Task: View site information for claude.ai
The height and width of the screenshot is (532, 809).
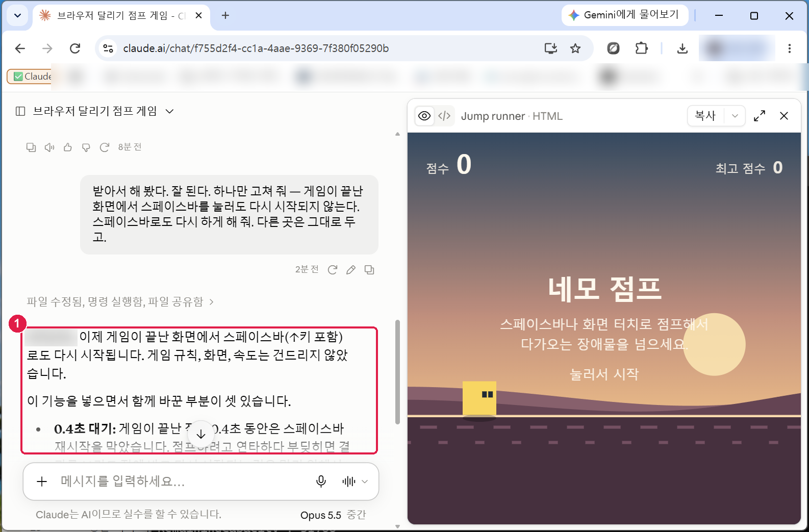Action: point(108,48)
